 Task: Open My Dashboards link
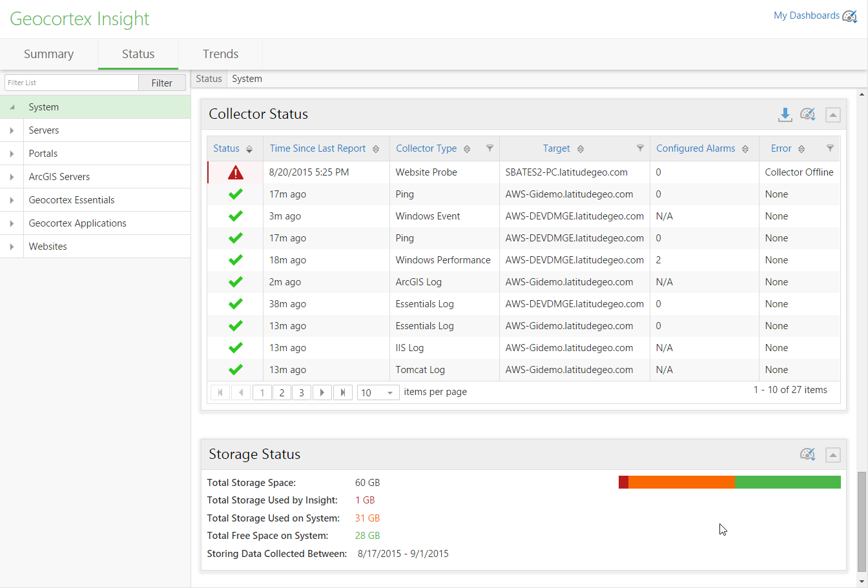pos(807,15)
